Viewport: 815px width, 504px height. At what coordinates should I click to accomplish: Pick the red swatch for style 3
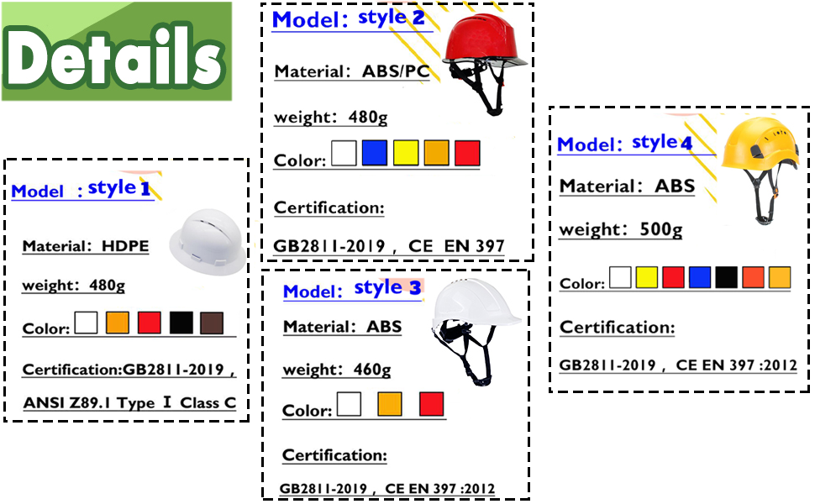(x=431, y=404)
